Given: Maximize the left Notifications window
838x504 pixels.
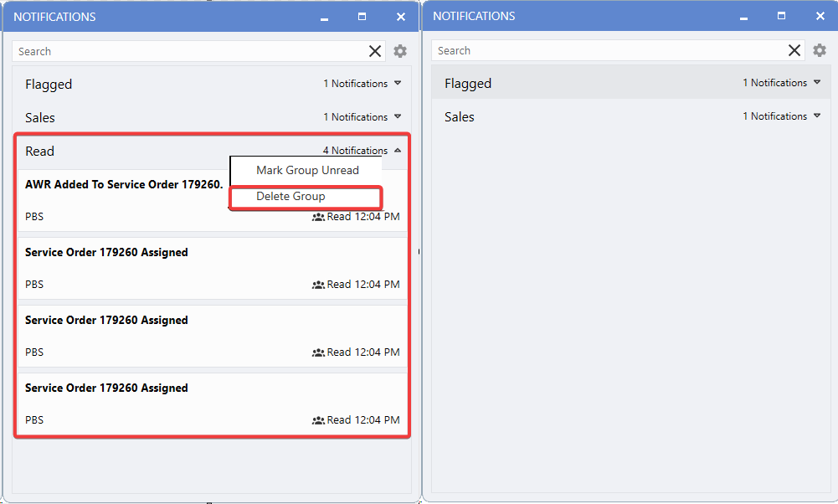Looking at the screenshot, I should (x=362, y=17).
